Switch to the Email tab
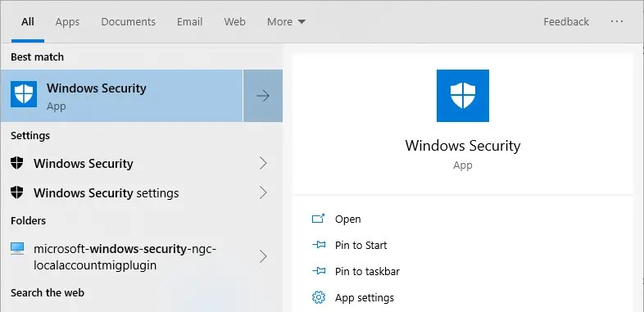Image resolution: width=644 pixels, height=312 pixels. tap(189, 22)
